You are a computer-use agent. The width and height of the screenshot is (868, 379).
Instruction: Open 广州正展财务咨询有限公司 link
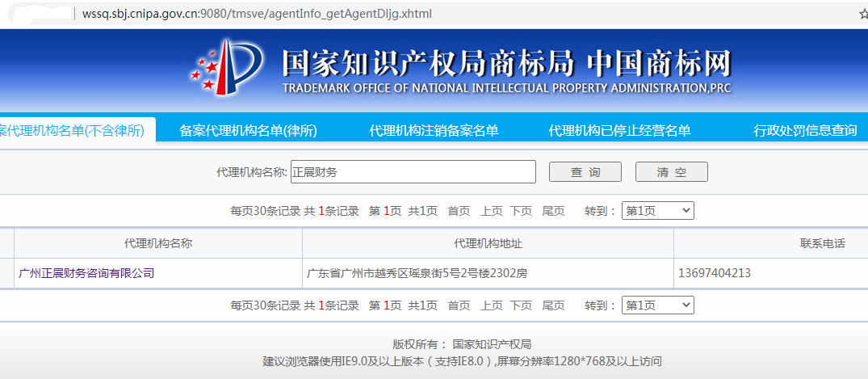86,273
